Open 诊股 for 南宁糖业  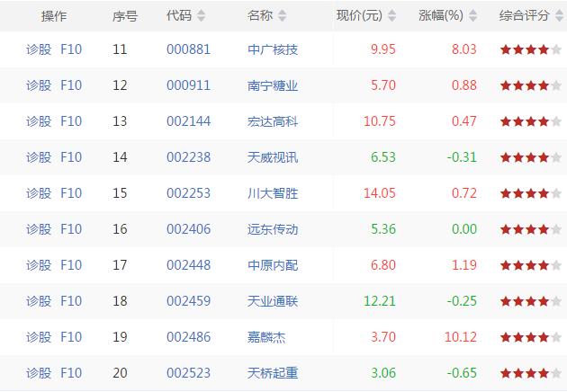pos(39,85)
